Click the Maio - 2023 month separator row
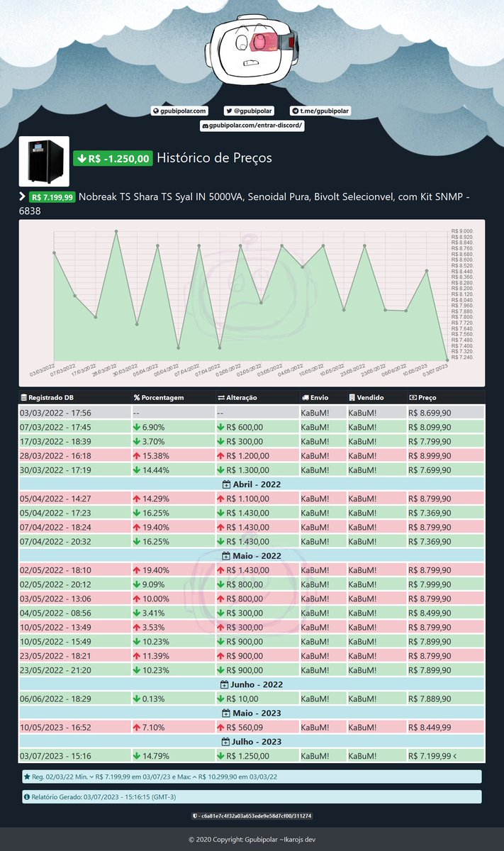 click(252, 713)
